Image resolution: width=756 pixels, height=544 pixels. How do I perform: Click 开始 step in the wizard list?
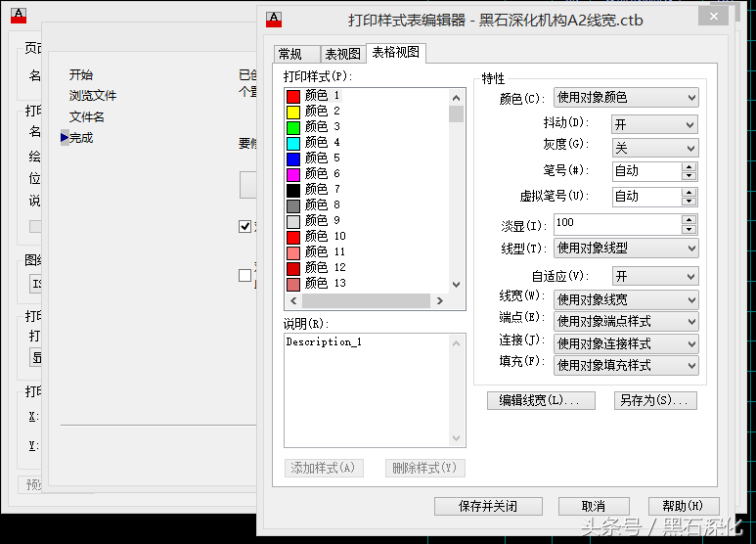81,74
